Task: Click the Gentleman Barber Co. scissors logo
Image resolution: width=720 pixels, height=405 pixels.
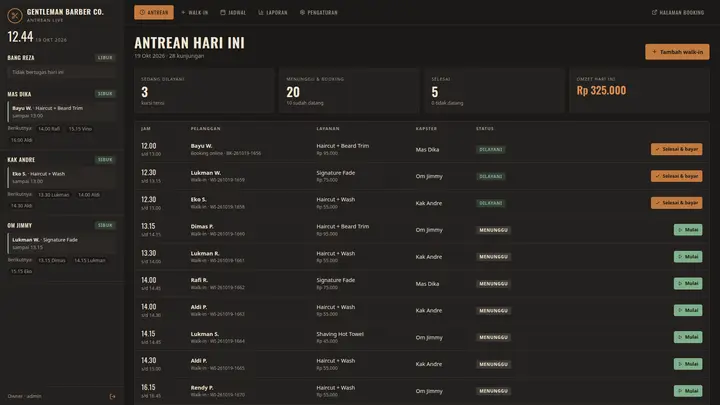Action: coord(15,16)
